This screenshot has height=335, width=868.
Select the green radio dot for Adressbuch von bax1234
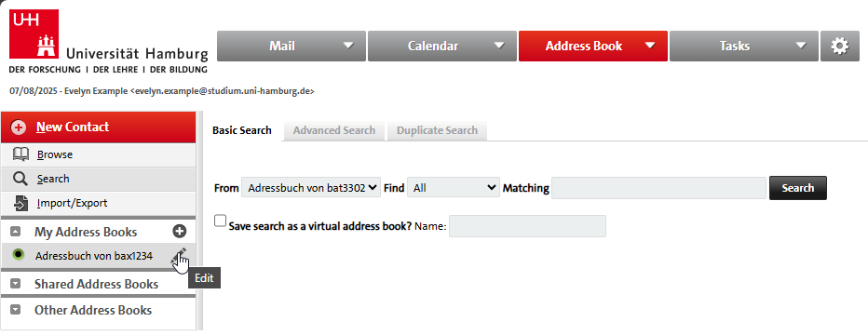[19, 255]
